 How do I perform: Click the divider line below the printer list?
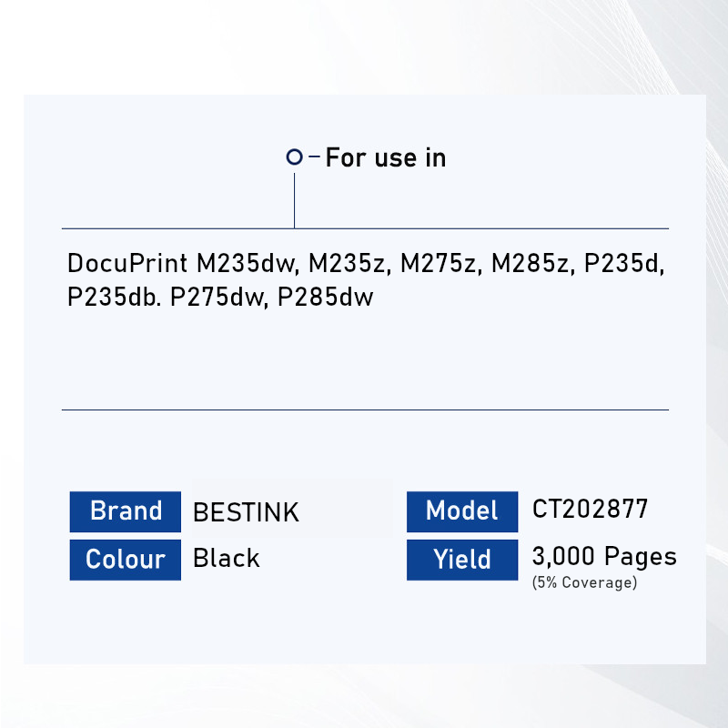[x=365, y=409]
